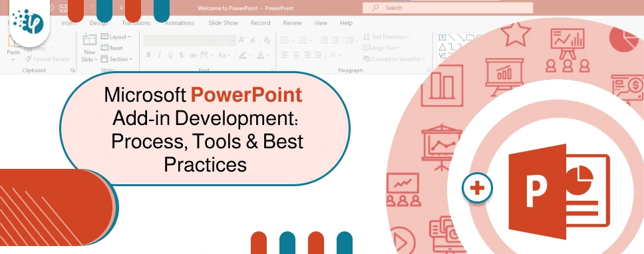Open the Help tab
Screen dimensions: 644x254
(x=346, y=23)
